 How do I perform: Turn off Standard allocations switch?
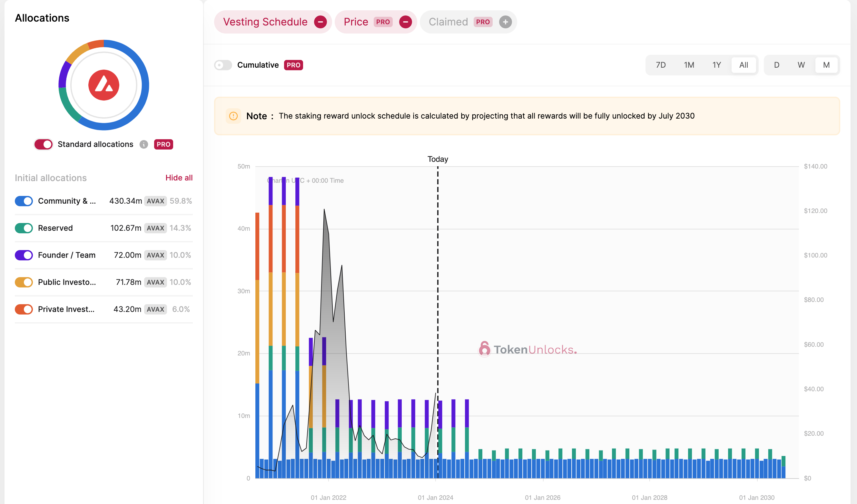click(x=43, y=144)
